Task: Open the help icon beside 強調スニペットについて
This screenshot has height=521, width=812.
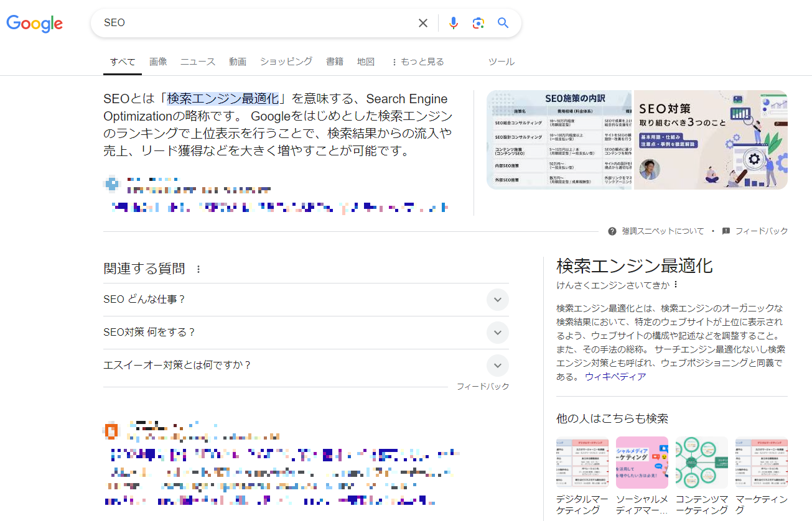Action: pyautogui.click(x=612, y=231)
